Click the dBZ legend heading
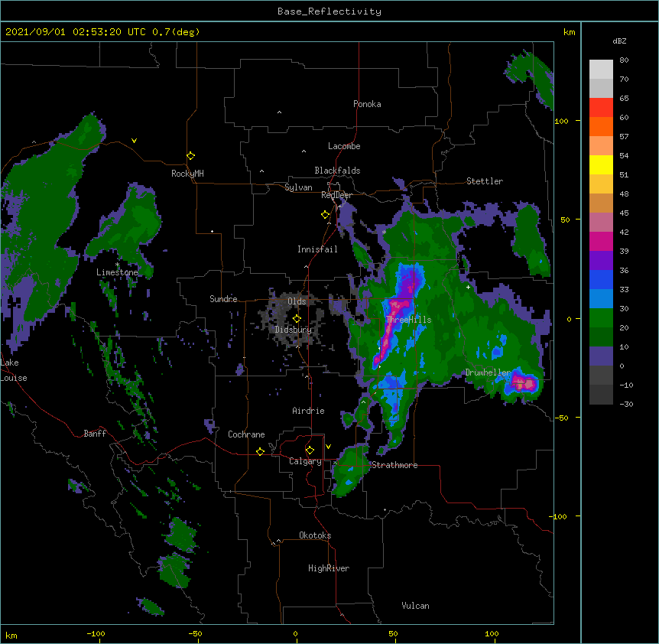This screenshot has height=644, width=659. [619, 41]
